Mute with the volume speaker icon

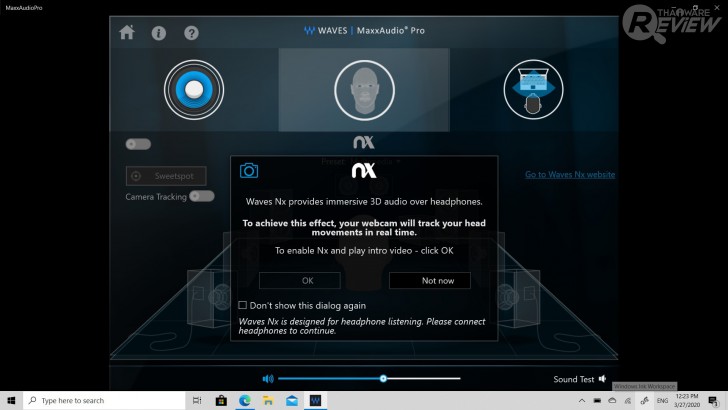pos(268,379)
